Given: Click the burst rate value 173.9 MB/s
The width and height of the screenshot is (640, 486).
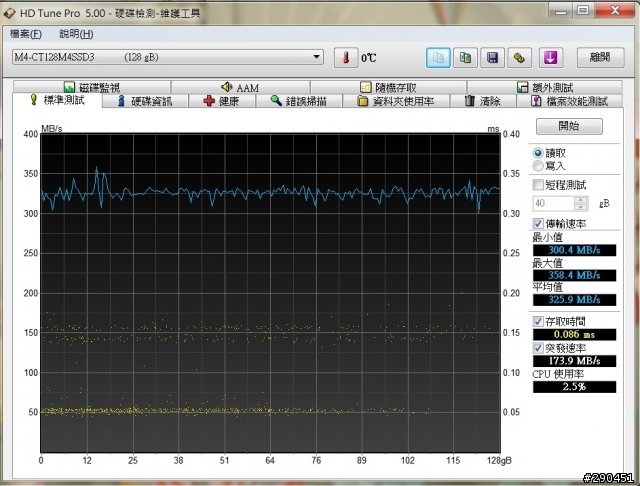Looking at the screenshot, I should coord(574,361).
